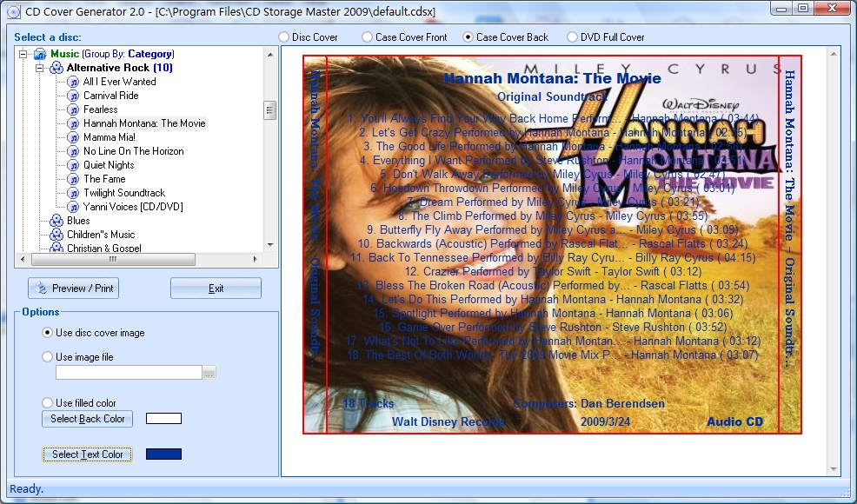The image size is (857, 504).
Task: Click Select Back Color button
Action: coord(88,419)
